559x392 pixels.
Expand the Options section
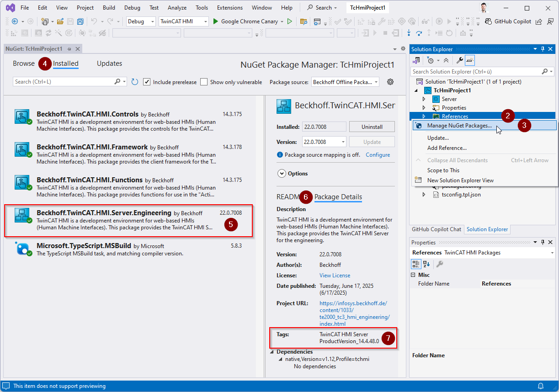(281, 174)
